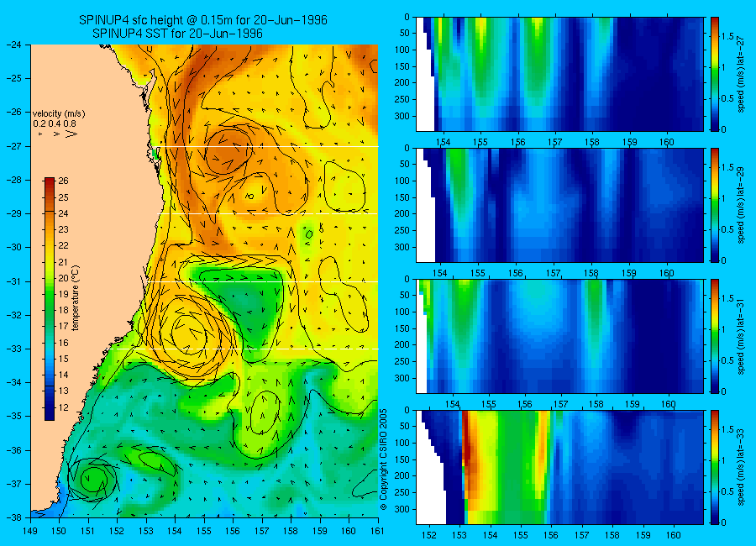
Task: Click the 'speed (m/s) lat=-31' label
Action: click(x=742, y=336)
